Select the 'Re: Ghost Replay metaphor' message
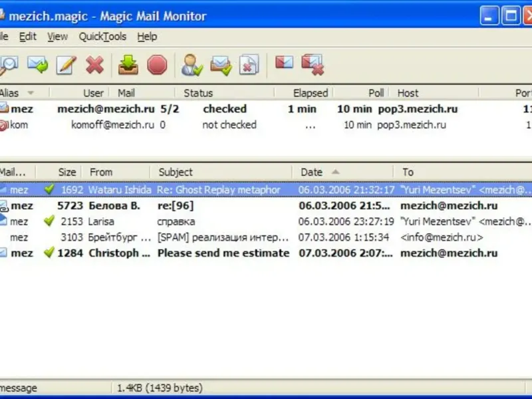Screen dimensions: 532x399 coord(266,190)
